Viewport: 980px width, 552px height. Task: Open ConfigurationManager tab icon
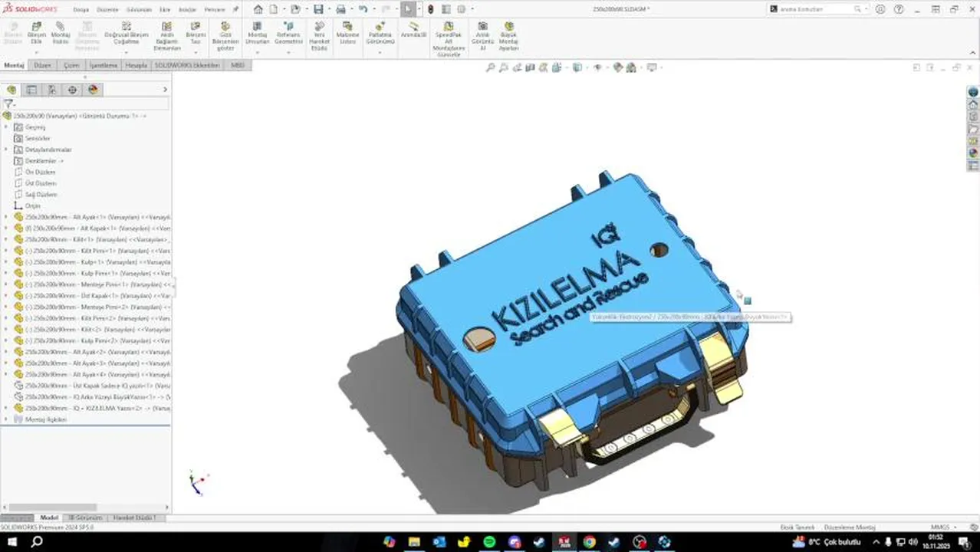52,90
